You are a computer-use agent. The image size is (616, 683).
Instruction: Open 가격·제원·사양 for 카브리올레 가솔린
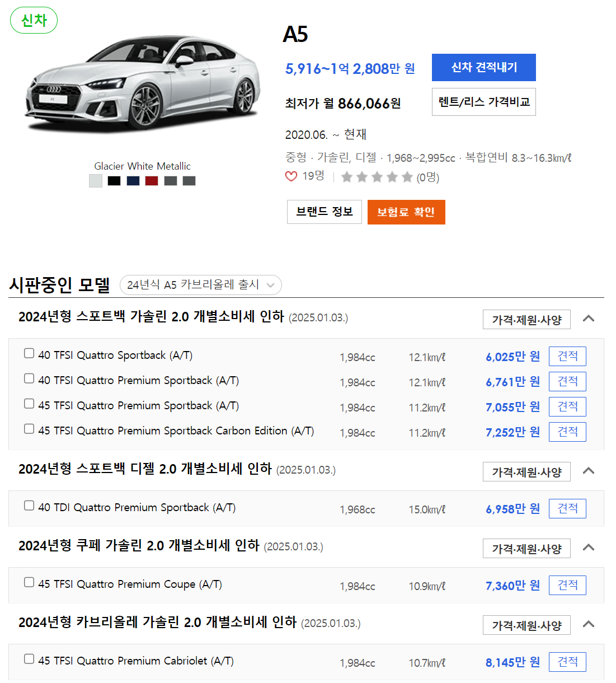(526, 625)
